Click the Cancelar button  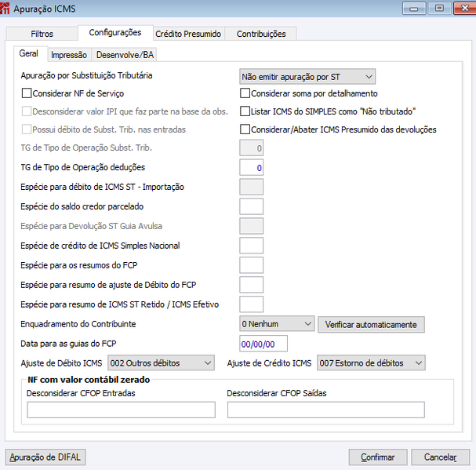[x=440, y=457]
